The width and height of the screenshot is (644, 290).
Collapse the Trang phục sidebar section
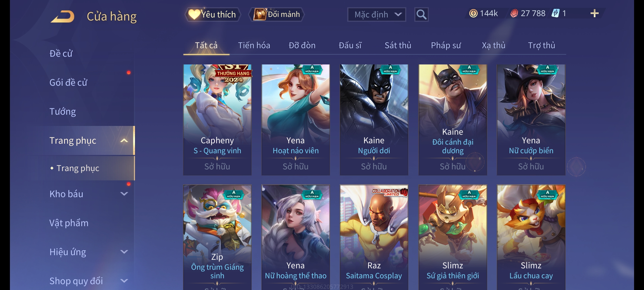tap(124, 140)
